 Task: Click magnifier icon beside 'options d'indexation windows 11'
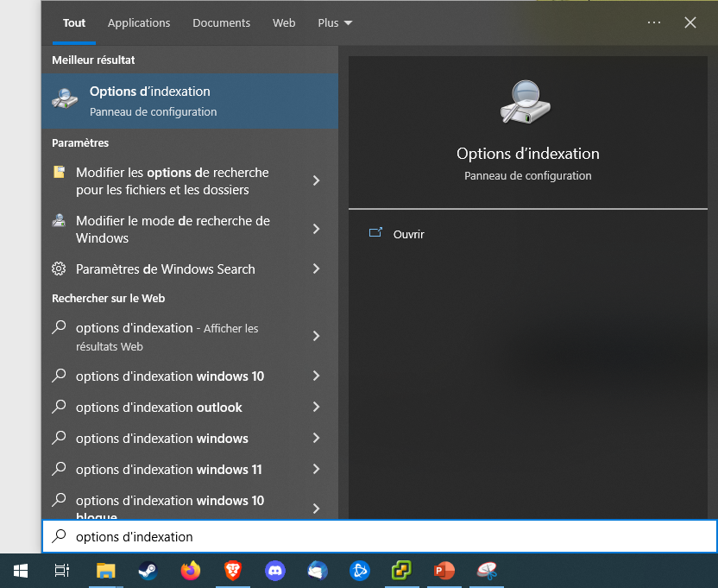point(59,469)
